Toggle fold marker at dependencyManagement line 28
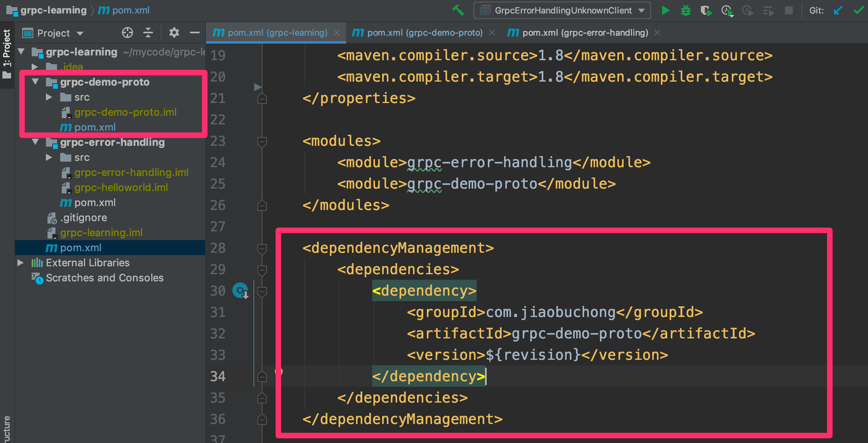The width and height of the screenshot is (868, 443). (262, 248)
